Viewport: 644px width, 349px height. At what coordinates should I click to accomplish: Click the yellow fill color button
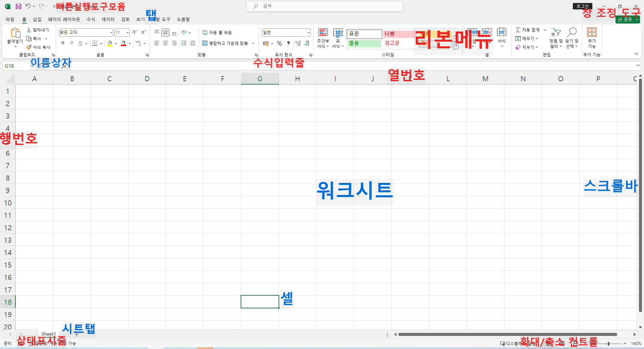point(110,43)
